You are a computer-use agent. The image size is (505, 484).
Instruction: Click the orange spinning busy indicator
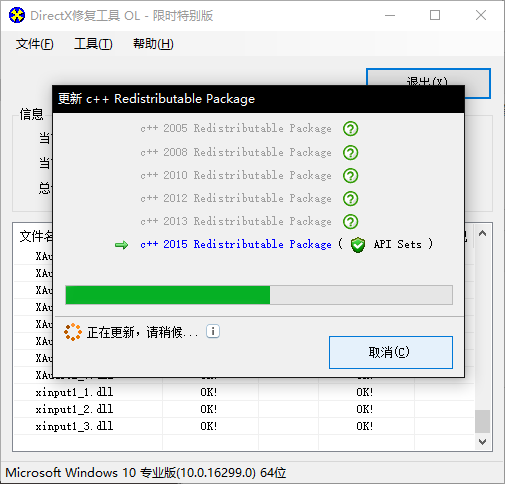click(73, 332)
